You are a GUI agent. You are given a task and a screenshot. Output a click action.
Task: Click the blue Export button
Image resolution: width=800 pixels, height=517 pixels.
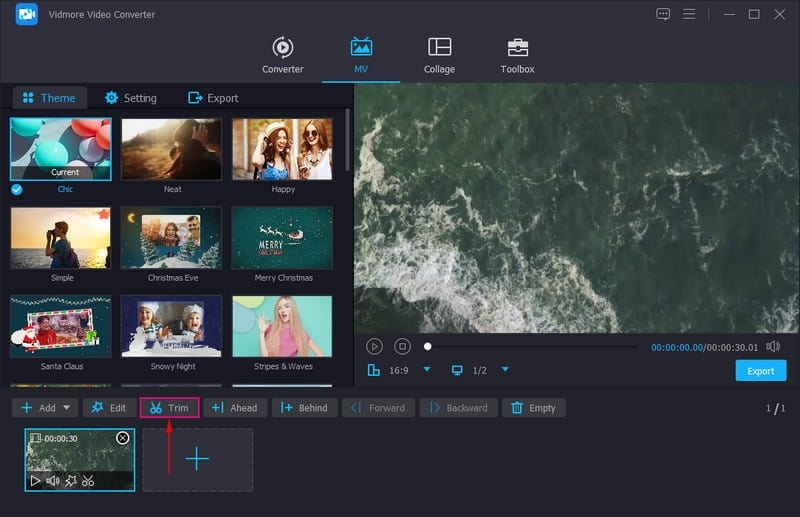pyautogui.click(x=760, y=371)
